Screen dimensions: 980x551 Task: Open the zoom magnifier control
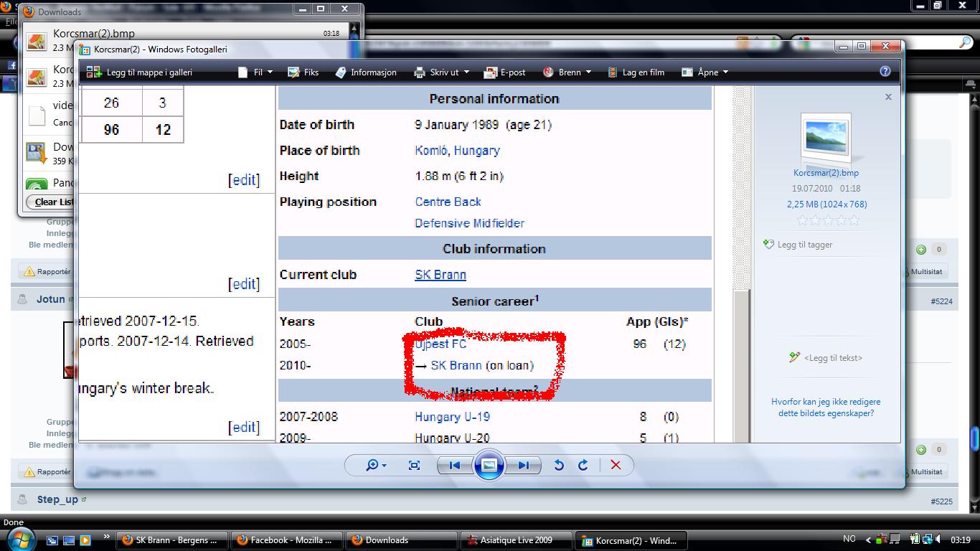376,465
